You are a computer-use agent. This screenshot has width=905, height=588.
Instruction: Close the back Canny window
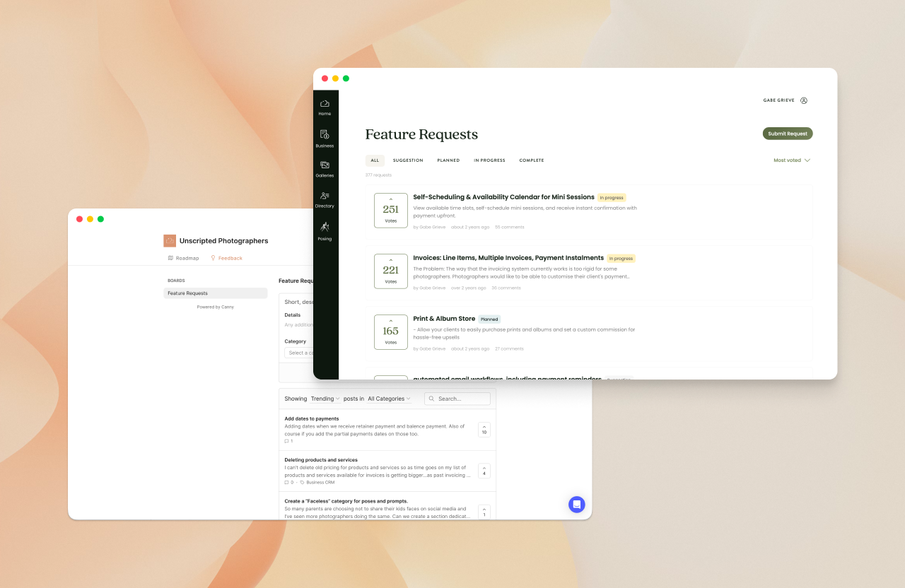click(x=79, y=219)
